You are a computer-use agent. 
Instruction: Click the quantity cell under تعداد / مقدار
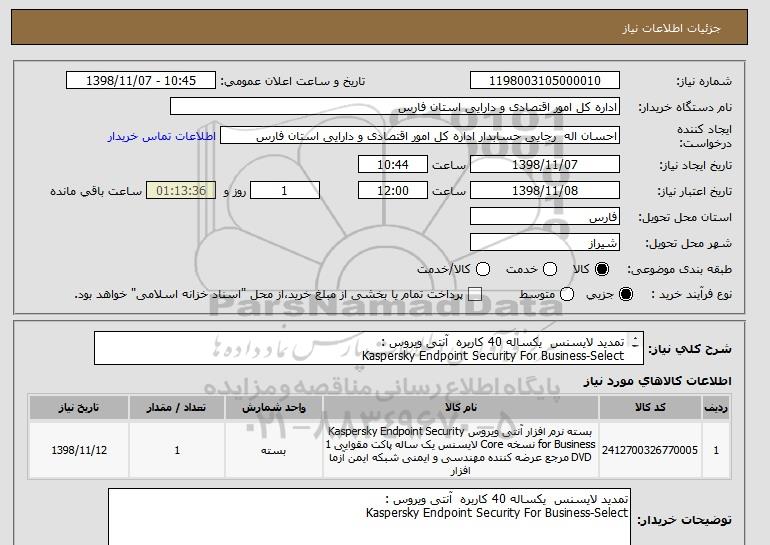[177, 450]
